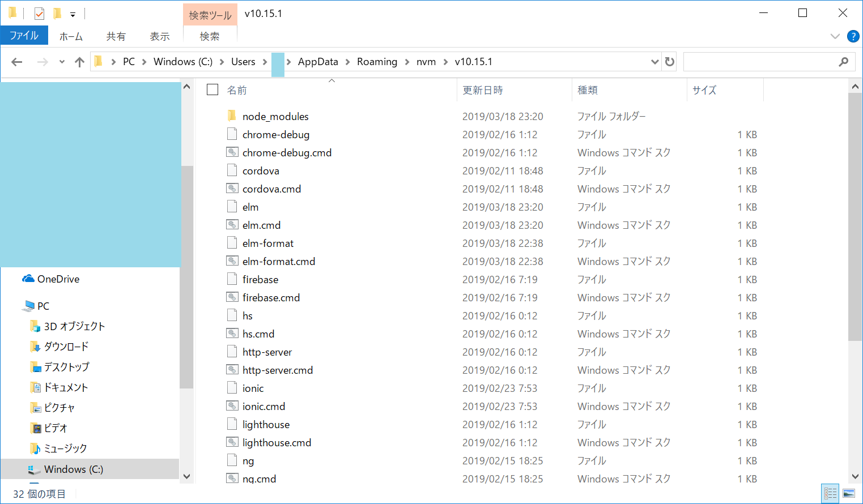Select Windows (C:) in navigation pane
Image resolution: width=863 pixels, height=504 pixels.
[74, 469]
